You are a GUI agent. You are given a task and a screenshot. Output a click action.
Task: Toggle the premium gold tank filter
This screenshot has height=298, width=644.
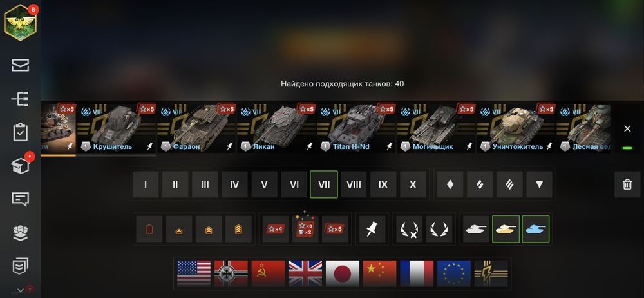[506, 229]
